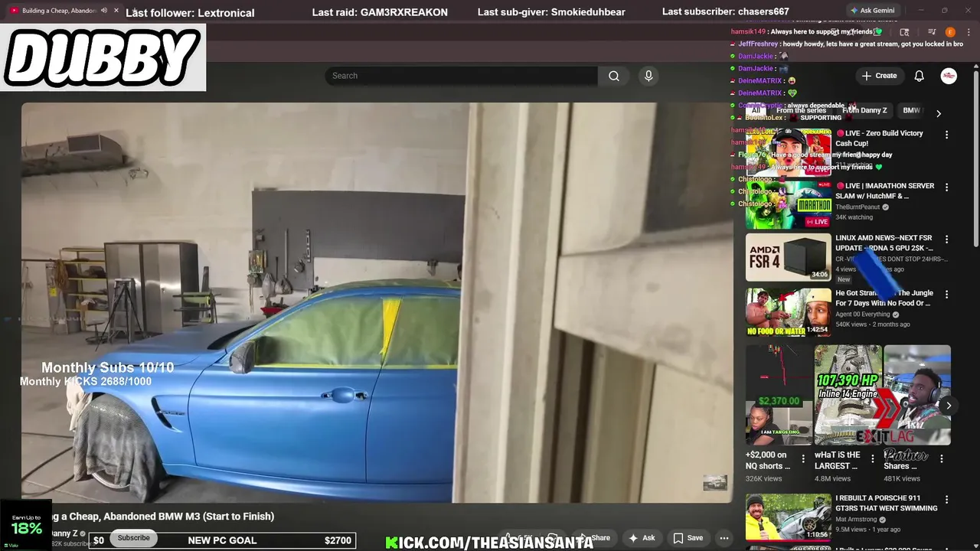Image resolution: width=980 pixels, height=551 pixels.
Task: Select the From the series chip
Action: coord(801,110)
